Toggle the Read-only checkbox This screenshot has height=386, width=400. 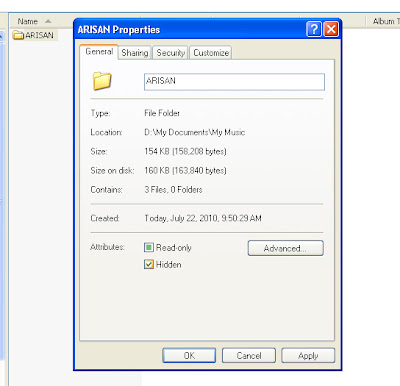[x=149, y=247]
